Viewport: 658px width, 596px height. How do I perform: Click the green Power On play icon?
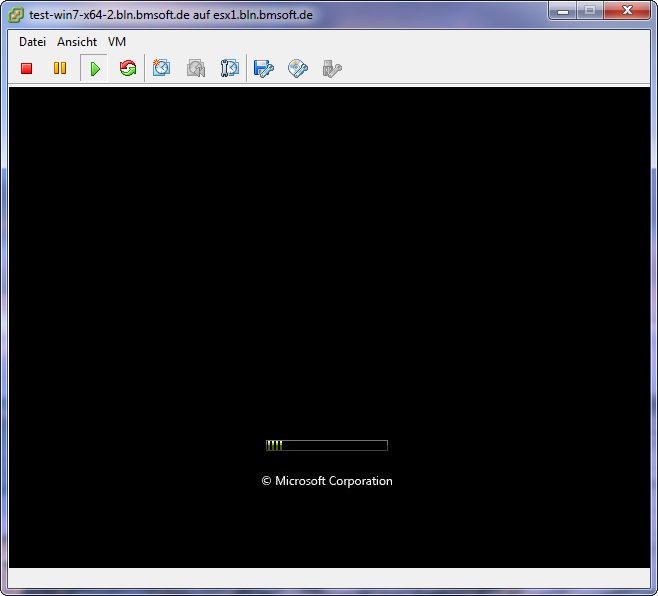pos(95,68)
